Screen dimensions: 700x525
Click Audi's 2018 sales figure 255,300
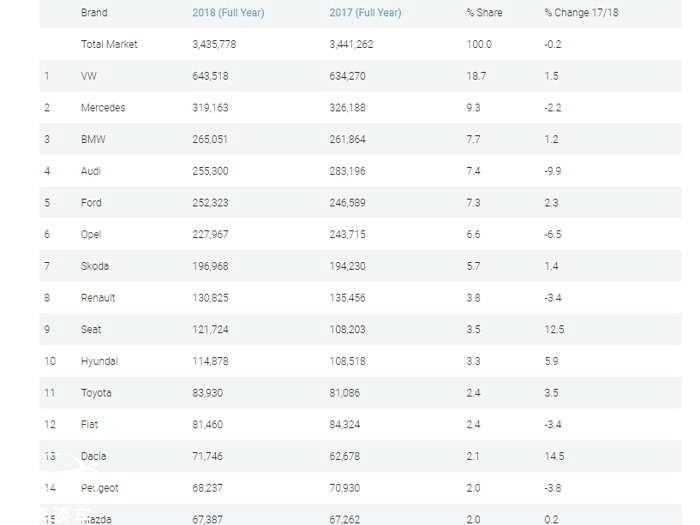pyautogui.click(x=210, y=171)
